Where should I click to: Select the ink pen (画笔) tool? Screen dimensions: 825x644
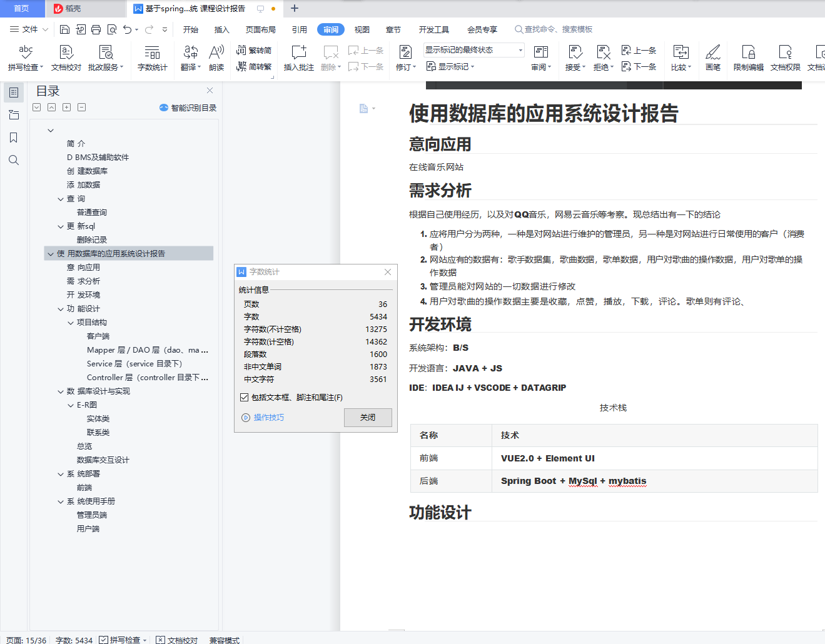pos(712,58)
